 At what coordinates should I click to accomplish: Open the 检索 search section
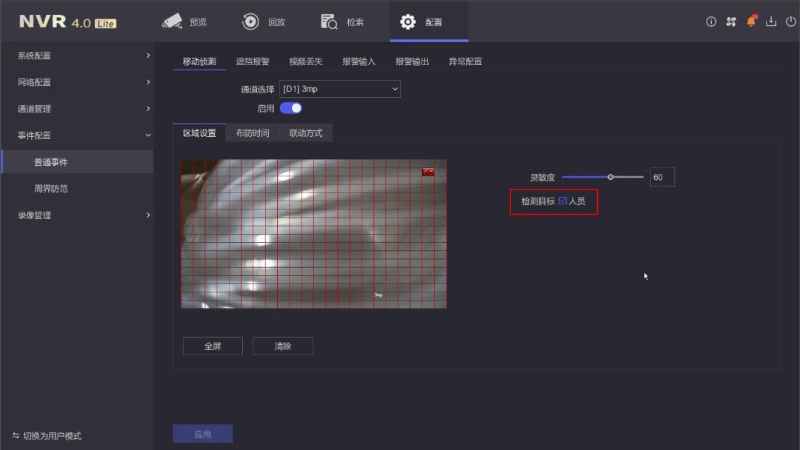(x=343, y=21)
